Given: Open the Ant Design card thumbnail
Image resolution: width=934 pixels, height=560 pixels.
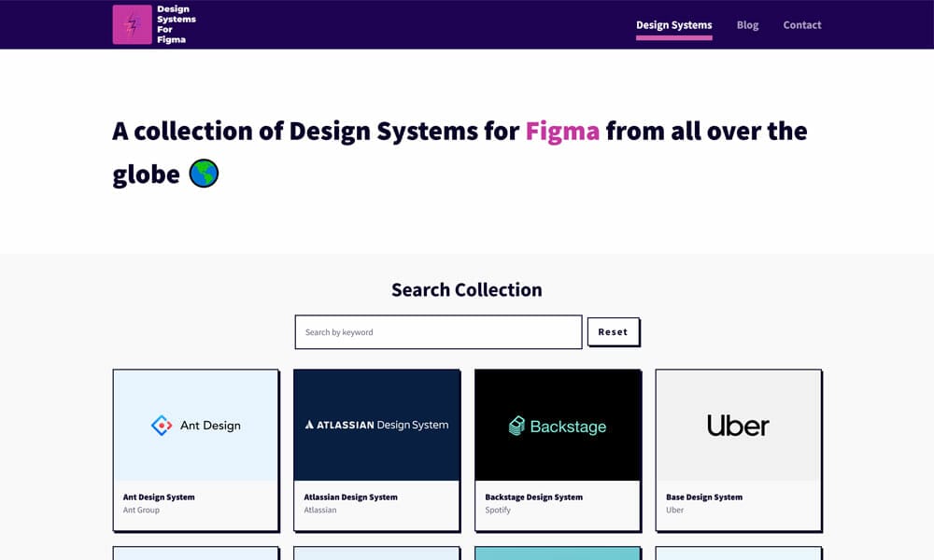Looking at the screenshot, I should click(x=195, y=426).
